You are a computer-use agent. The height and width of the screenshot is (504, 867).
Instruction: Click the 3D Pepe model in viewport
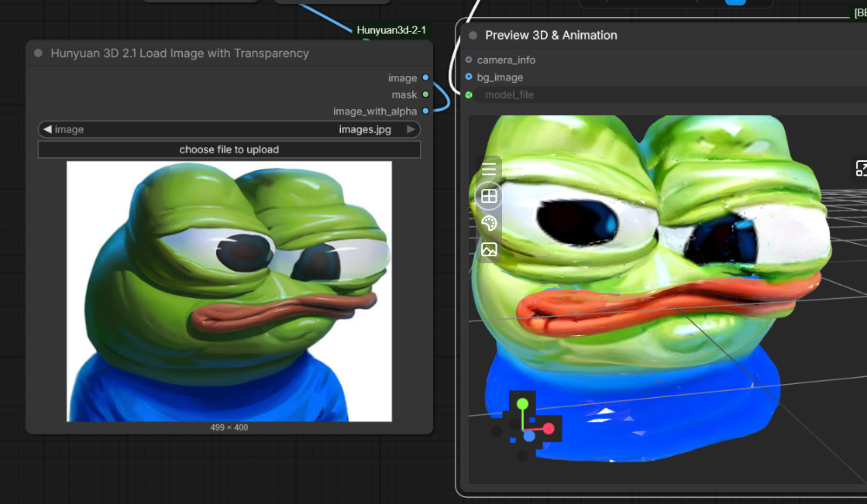650,287
